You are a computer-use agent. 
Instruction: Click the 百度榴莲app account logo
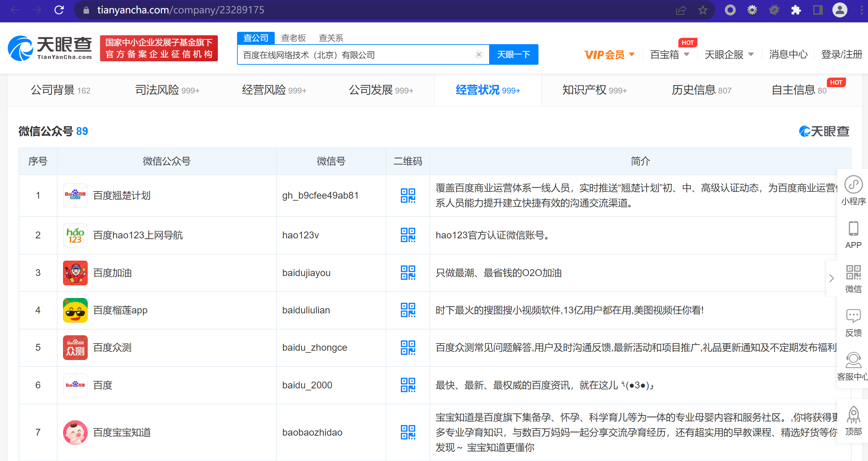click(x=75, y=310)
